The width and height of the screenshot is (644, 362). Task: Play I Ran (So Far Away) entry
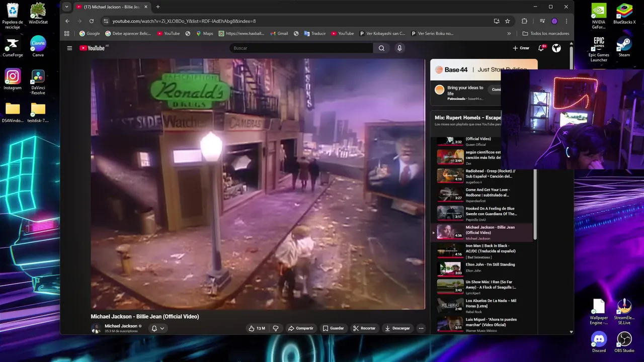(x=482, y=288)
